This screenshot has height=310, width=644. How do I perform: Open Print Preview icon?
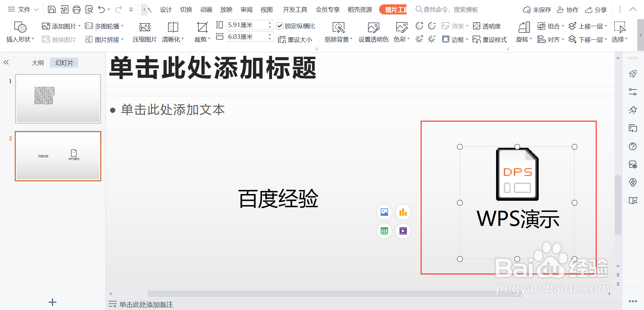click(x=89, y=9)
